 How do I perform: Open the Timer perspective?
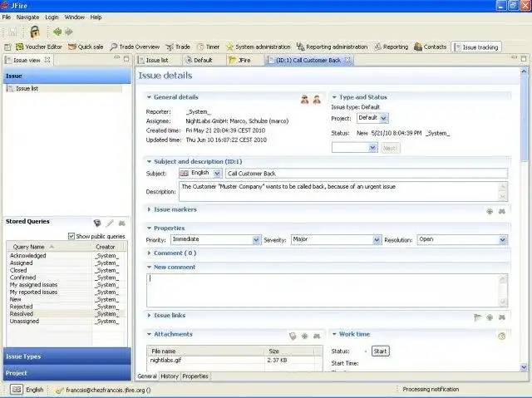coord(209,47)
